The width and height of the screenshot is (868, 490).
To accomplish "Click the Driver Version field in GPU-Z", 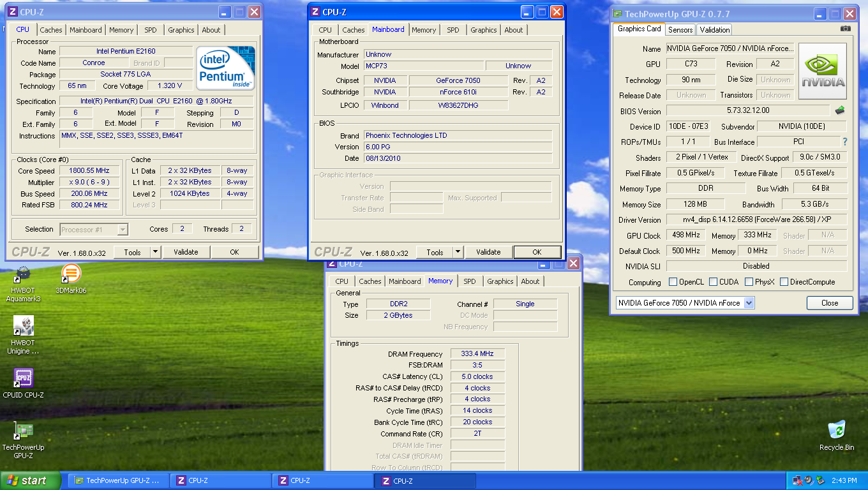I will 756,219.
